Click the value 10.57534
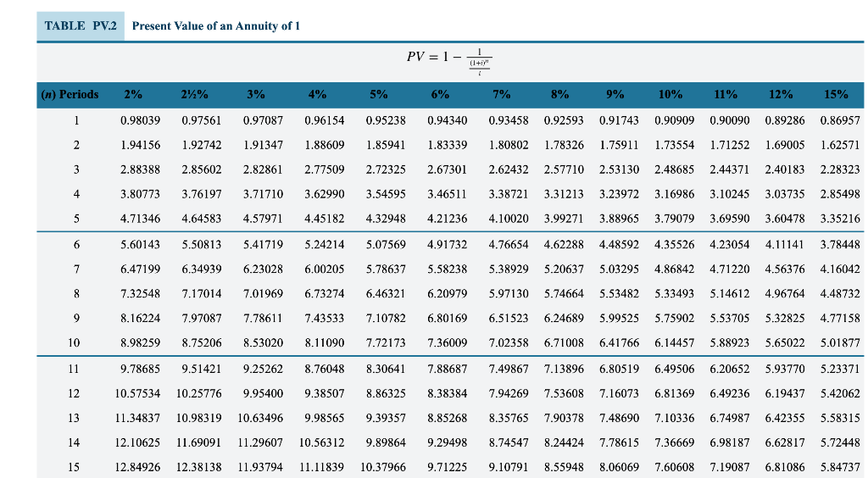 pyautogui.click(x=137, y=394)
